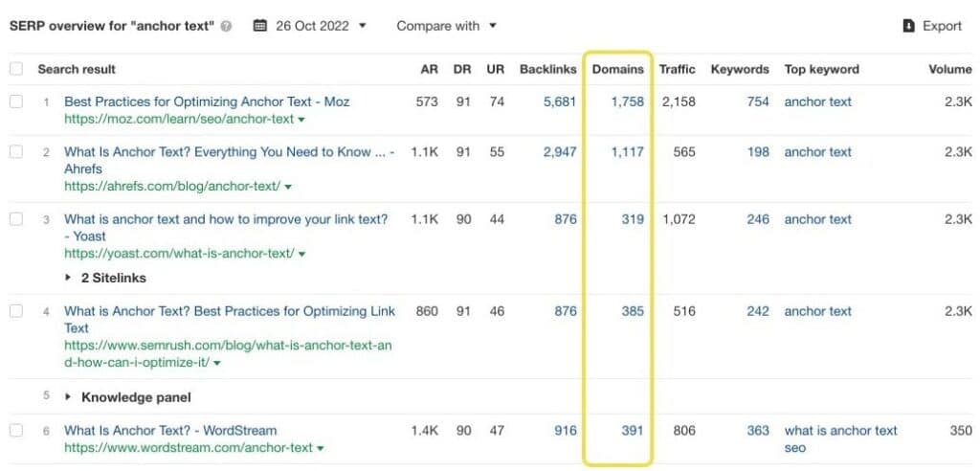
Task: Select the checkbox for the WordStream result
Action: [x=16, y=431]
